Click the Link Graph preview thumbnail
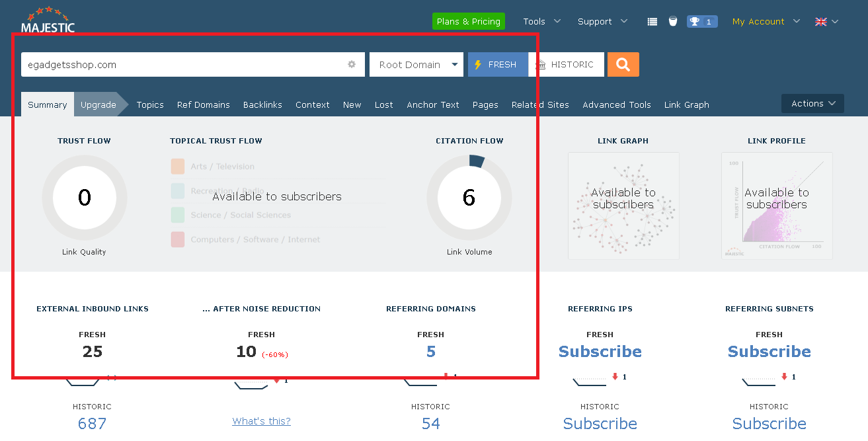Image resolution: width=868 pixels, height=441 pixels. coord(623,206)
